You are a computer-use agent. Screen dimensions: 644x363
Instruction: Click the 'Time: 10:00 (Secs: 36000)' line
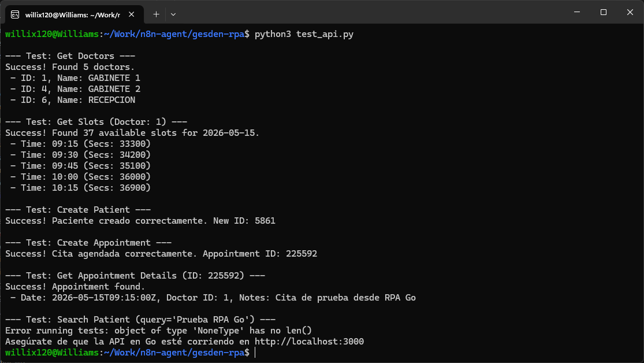click(x=80, y=177)
